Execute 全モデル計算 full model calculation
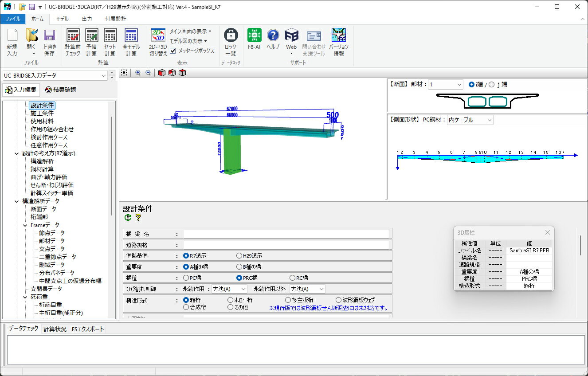Viewport: 588px width, 376px height. click(131, 42)
